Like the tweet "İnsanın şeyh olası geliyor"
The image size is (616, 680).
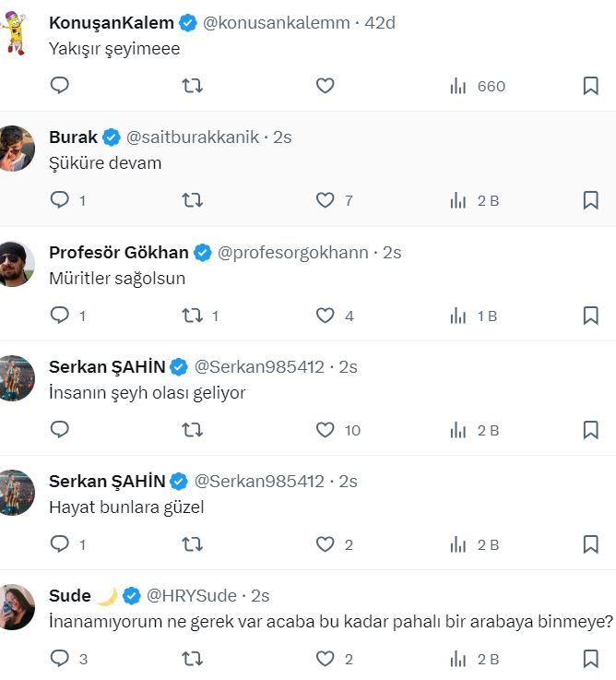[x=325, y=430]
